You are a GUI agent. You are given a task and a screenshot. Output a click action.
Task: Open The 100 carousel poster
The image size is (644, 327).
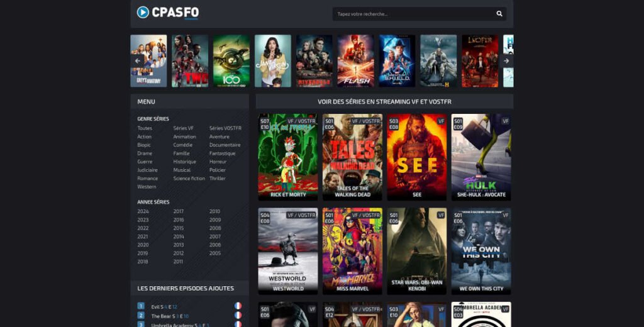coord(231,61)
